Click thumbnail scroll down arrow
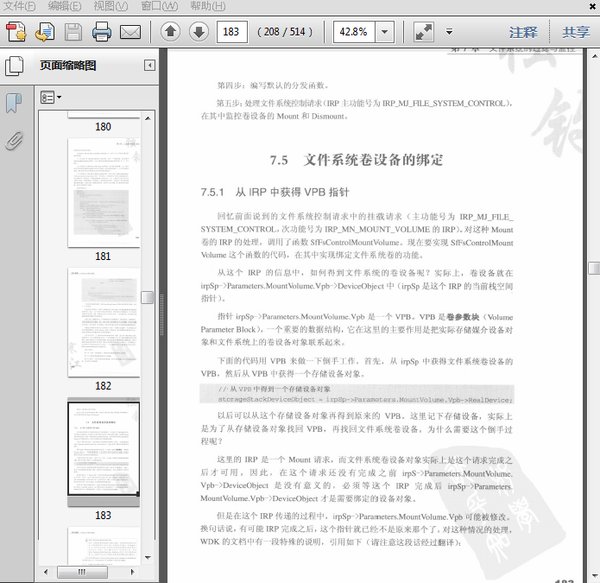The height and width of the screenshot is (583, 600). [x=148, y=557]
